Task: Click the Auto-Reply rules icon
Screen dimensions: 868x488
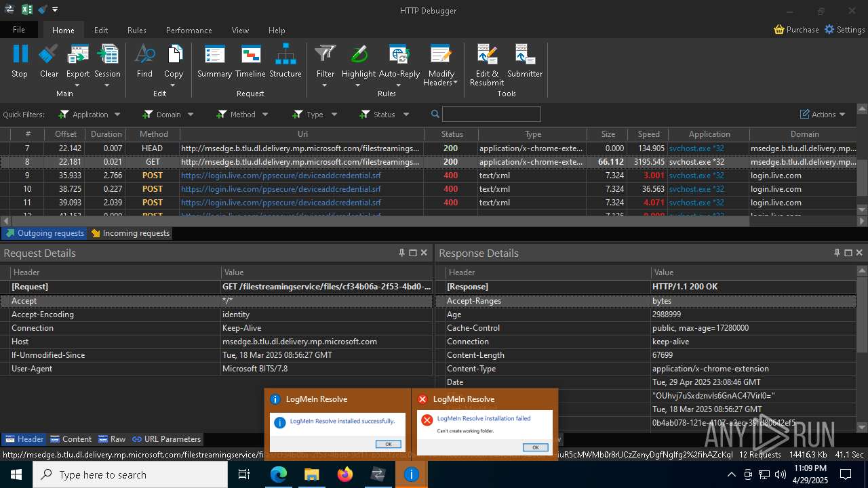Action: pos(399,56)
